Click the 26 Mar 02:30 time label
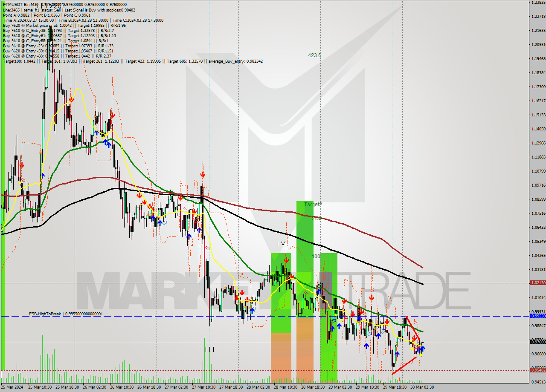 94,387
